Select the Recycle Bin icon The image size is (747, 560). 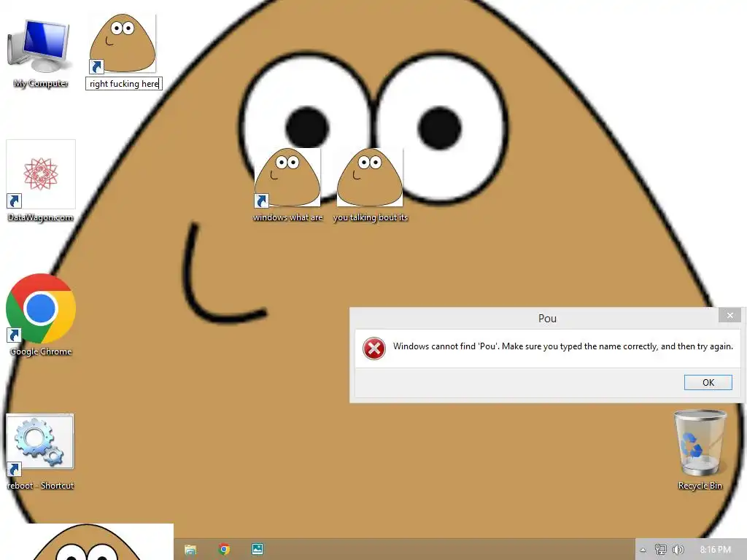click(x=700, y=443)
